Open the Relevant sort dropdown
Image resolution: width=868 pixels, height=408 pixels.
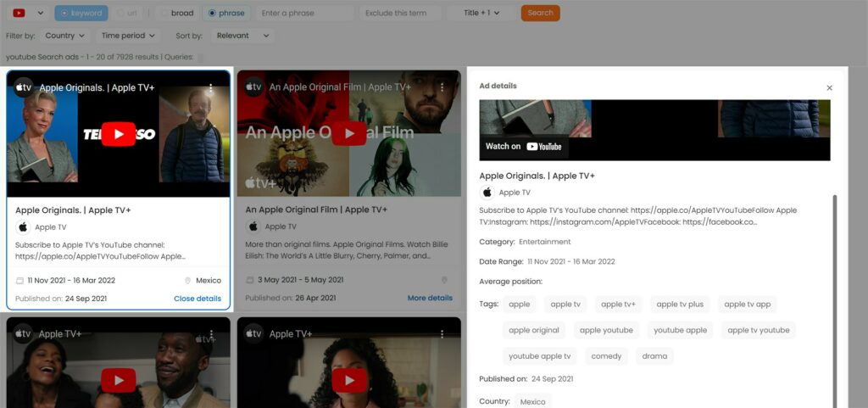coord(243,36)
